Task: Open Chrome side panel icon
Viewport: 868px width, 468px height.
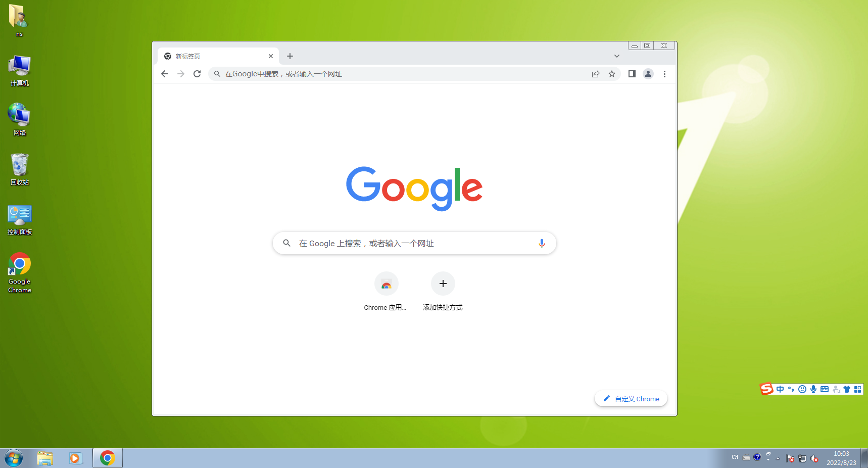Action: (632, 74)
